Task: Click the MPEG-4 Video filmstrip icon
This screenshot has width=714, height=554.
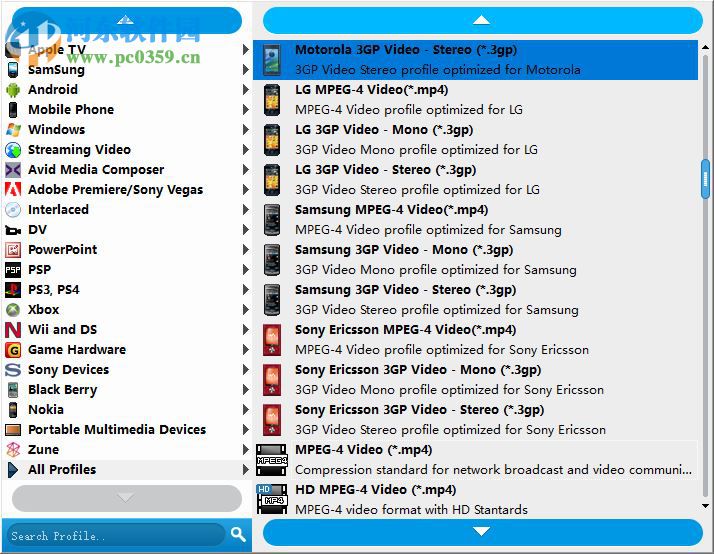Action: [272, 460]
